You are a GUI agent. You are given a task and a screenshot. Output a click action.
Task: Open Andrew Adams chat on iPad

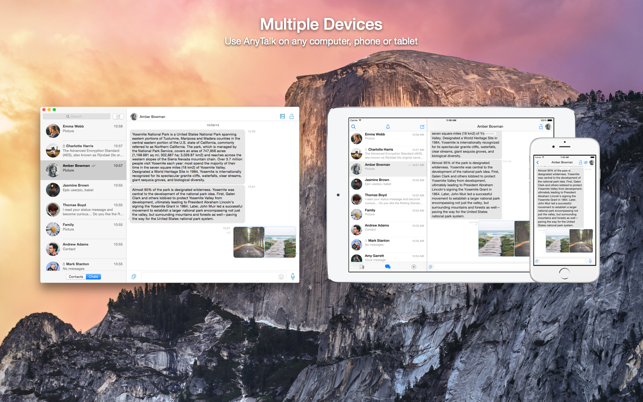click(388, 230)
